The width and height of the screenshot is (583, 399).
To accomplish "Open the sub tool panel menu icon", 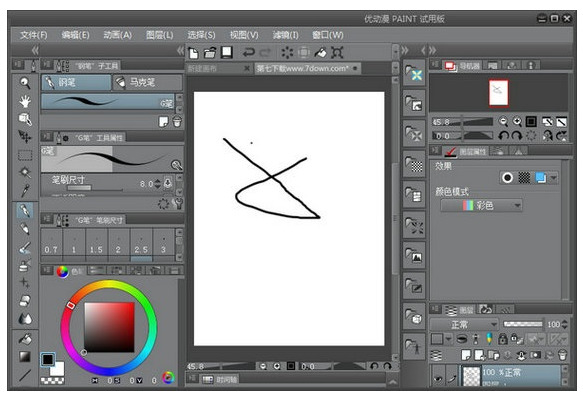I will click(46, 65).
